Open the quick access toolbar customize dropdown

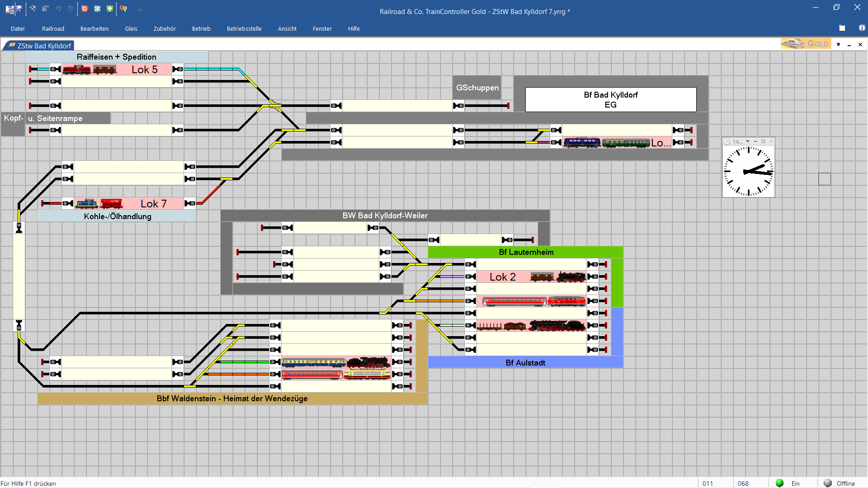click(140, 9)
